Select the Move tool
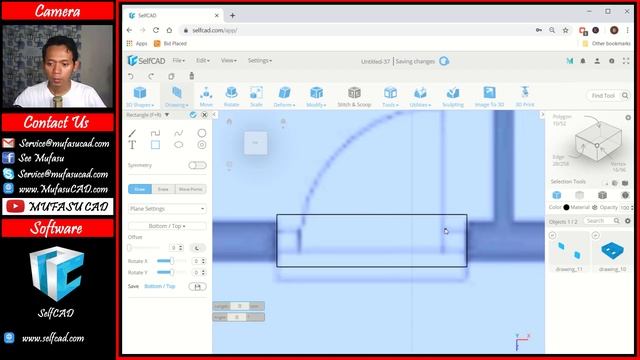640x360 pixels. pos(206,97)
